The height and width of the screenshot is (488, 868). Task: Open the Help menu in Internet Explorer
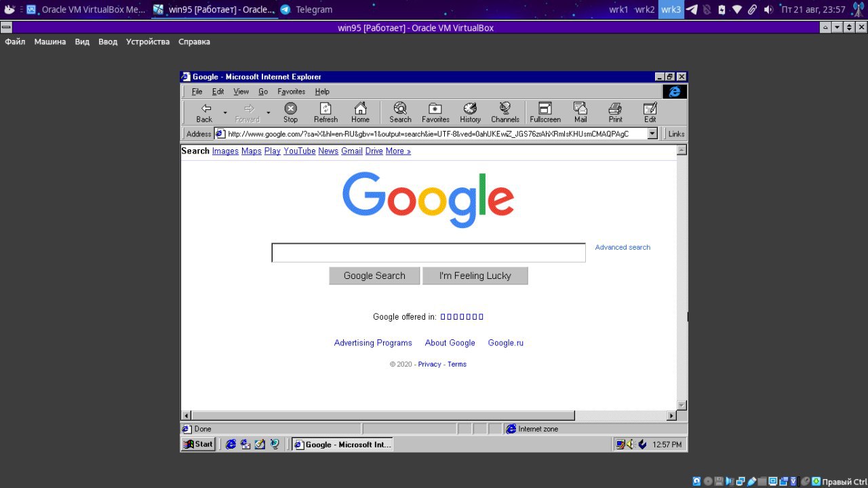(x=322, y=92)
